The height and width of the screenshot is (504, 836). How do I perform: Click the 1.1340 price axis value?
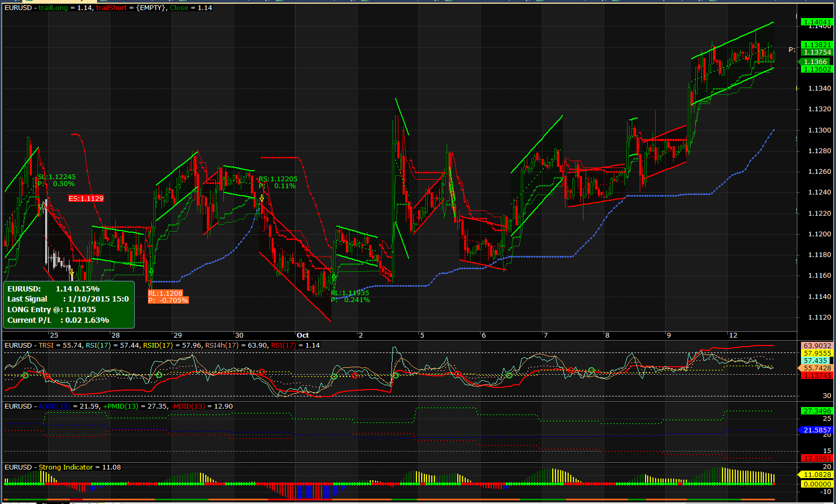(820, 89)
